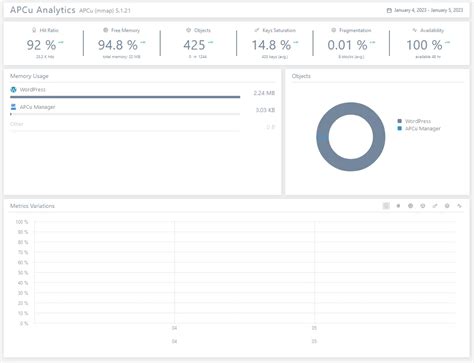This screenshot has width=474, height=363.
Task: Click the Objects box icon
Action: 188,30
